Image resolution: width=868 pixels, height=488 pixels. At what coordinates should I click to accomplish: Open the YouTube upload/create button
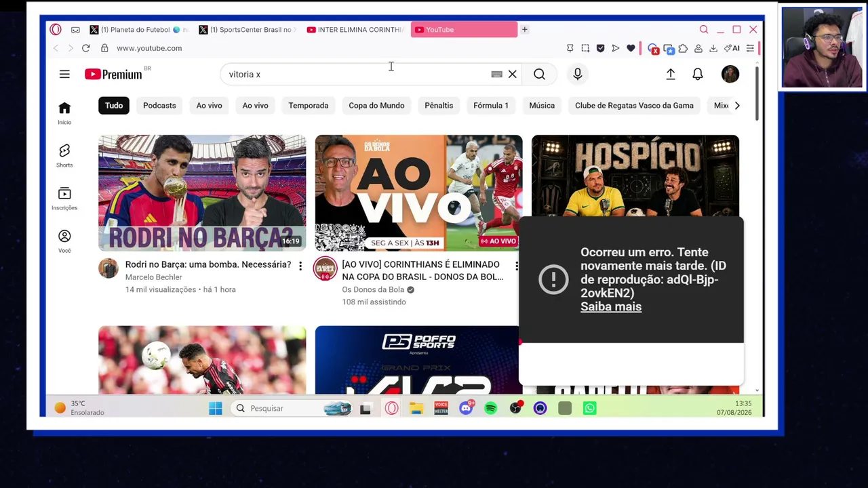(671, 75)
